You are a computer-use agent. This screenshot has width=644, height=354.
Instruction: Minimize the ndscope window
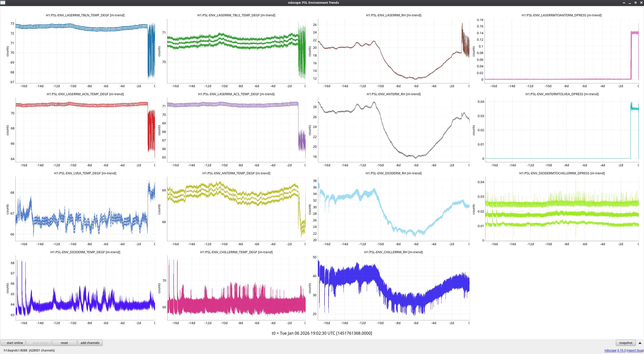point(630,3)
